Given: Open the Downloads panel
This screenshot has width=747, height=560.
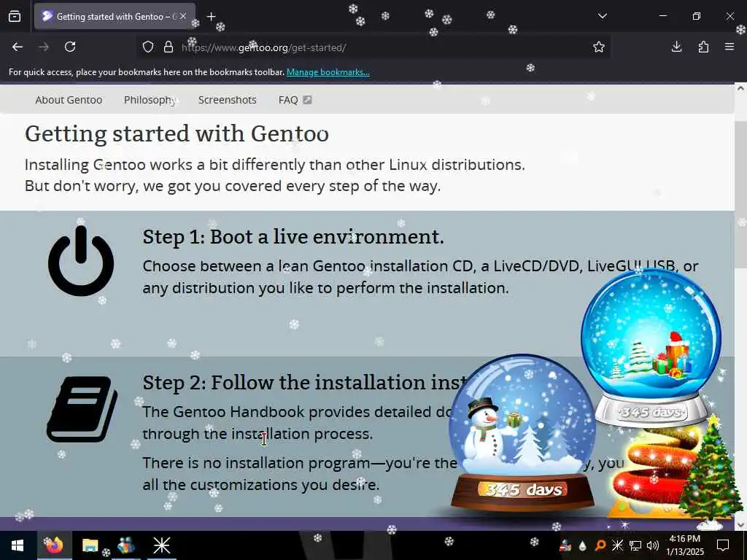Looking at the screenshot, I should click(676, 47).
